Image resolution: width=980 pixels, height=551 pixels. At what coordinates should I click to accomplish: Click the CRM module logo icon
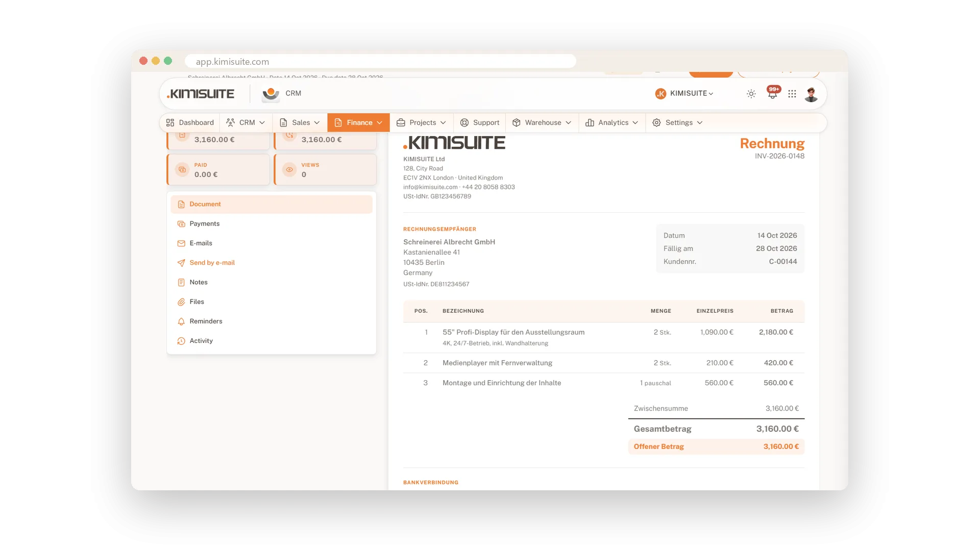[x=271, y=94]
